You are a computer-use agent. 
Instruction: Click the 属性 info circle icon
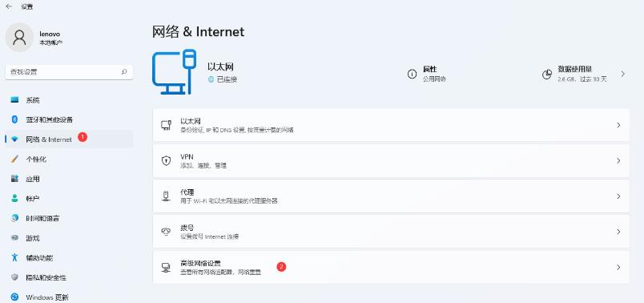(412, 74)
